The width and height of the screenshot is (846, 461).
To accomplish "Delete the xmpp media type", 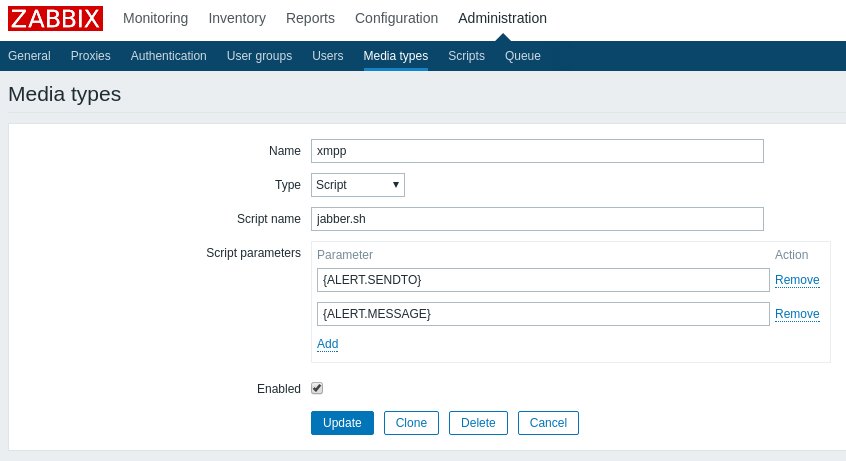I will tap(478, 423).
